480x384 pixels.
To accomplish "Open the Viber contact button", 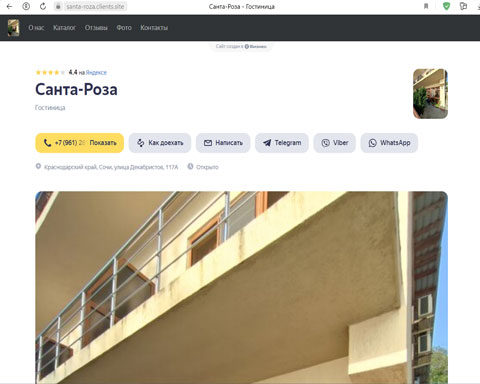I will pyautogui.click(x=335, y=143).
